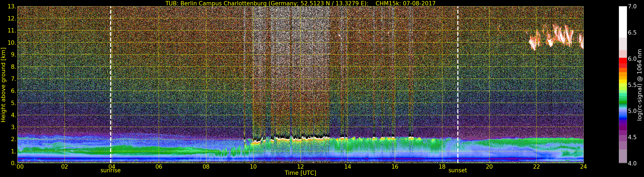Click the '6.' tick on the height axis
This screenshot has width=644, height=177.
click(14, 91)
